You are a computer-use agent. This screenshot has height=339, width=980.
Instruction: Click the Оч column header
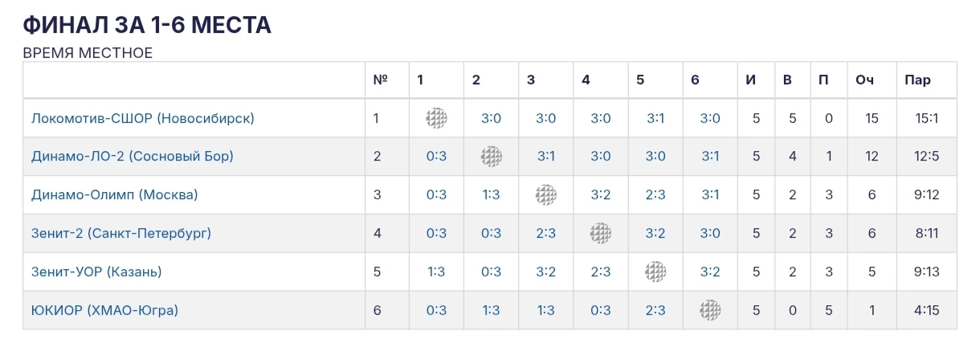[864, 80]
